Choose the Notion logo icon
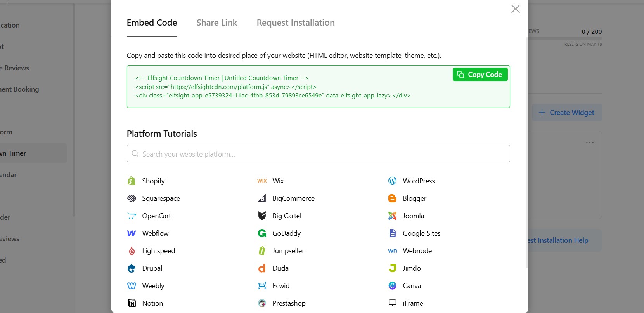The width and height of the screenshot is (644, 313). pyautogui.click(x=132, y=303)
